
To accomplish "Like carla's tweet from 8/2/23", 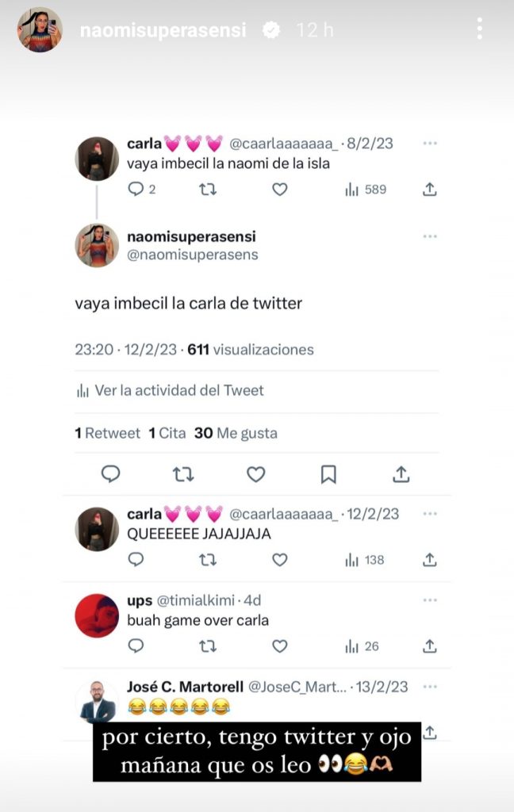I will (279, 190).
